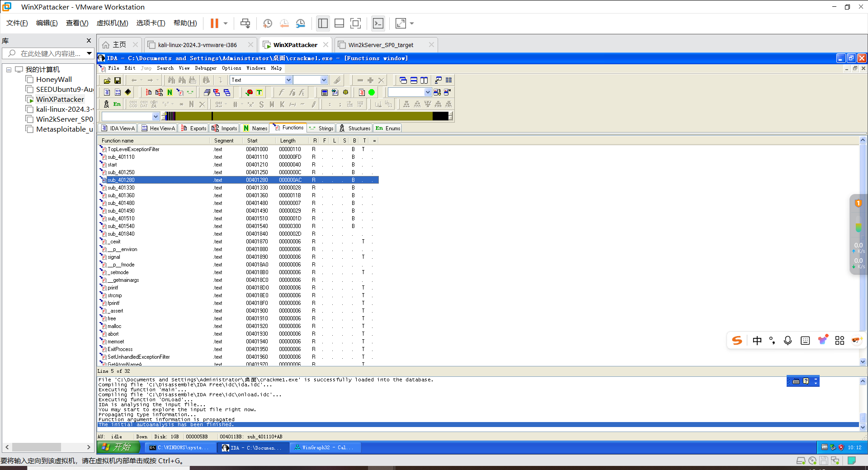Select HoneyWall in the library tree

[54, 80]
